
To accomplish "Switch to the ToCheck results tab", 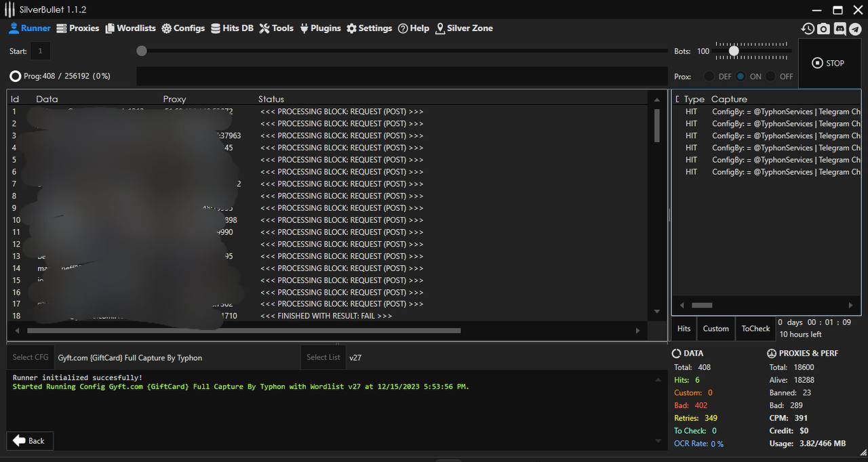I will point(755,329).
